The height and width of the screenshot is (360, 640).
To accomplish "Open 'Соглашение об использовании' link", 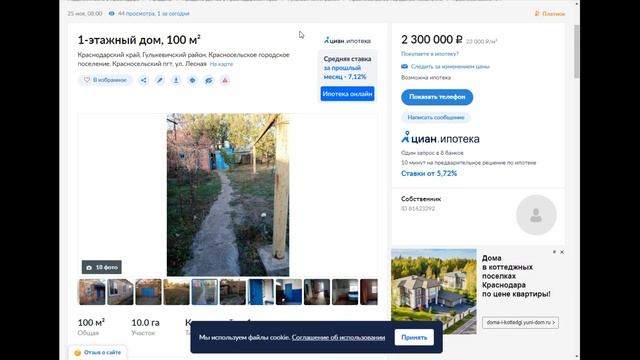I will pyautogui.click(x=338, y=338).
